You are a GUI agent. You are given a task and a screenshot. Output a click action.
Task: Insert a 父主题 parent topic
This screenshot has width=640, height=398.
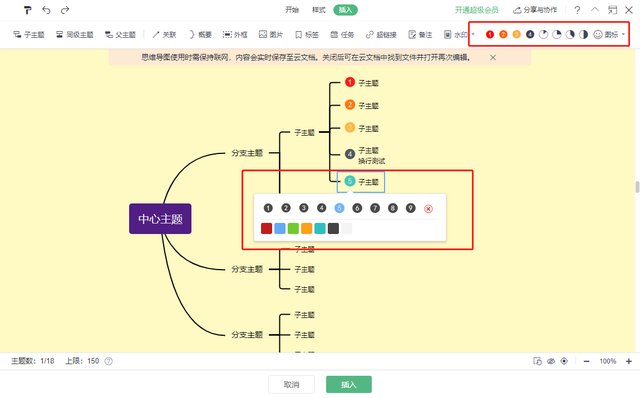[120, 35]
